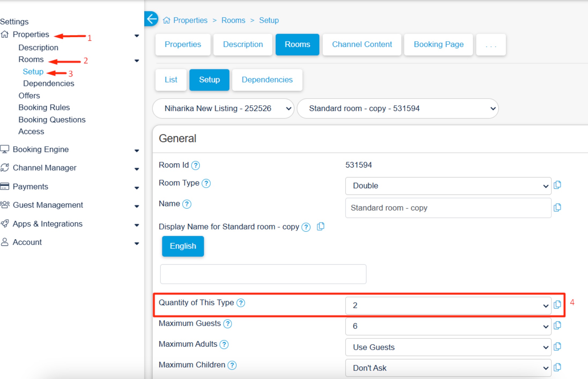The width and height of the screenshot is (588, 379).
Task: Click copy icon for Quantity of This Type
Action: [557, 304]
